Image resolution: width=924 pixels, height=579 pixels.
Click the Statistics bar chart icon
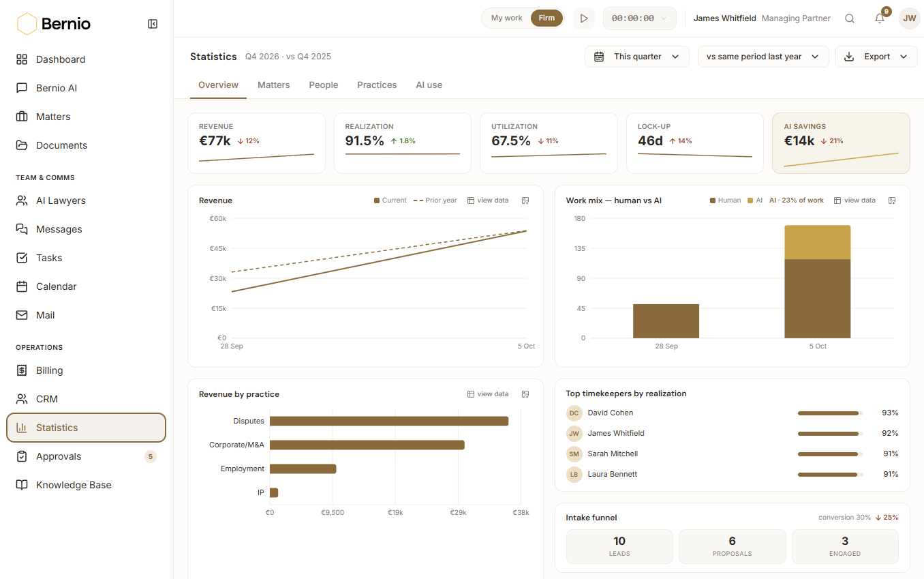click(22, 428)
